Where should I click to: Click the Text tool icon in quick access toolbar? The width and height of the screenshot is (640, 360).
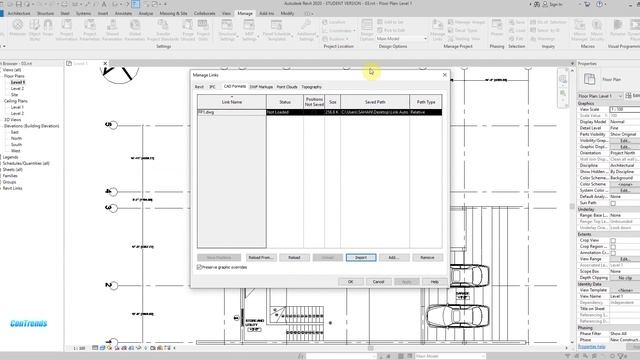104,4
